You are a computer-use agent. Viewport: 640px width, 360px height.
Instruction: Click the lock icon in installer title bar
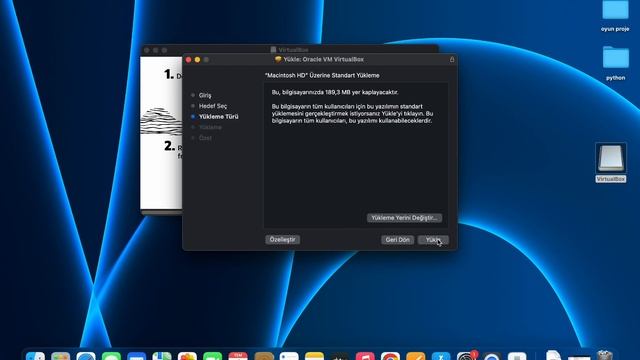[452, 60]
